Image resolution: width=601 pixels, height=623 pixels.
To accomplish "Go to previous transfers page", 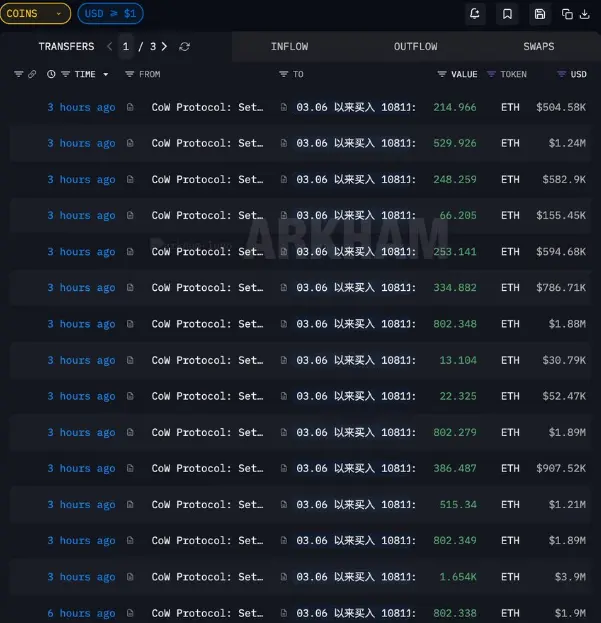I will click(x=110, y=46).
